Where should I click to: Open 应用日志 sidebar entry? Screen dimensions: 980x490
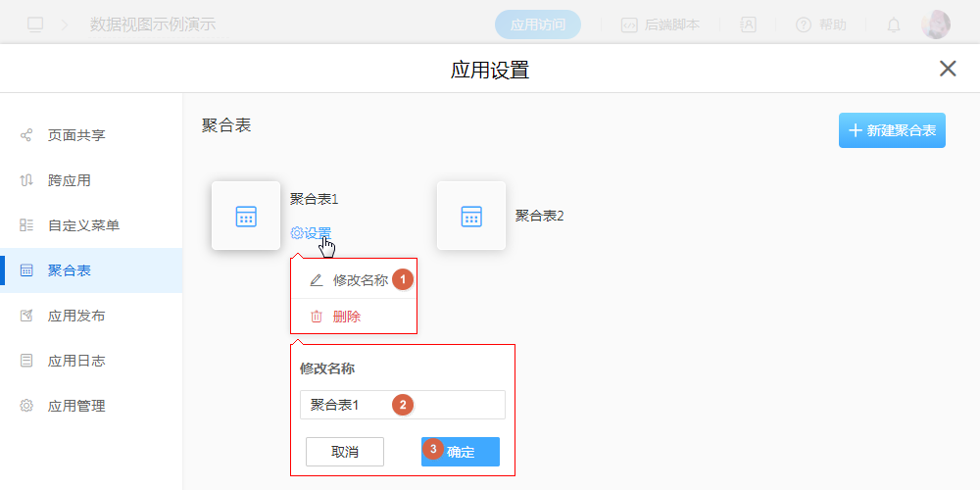pos(76,361)
